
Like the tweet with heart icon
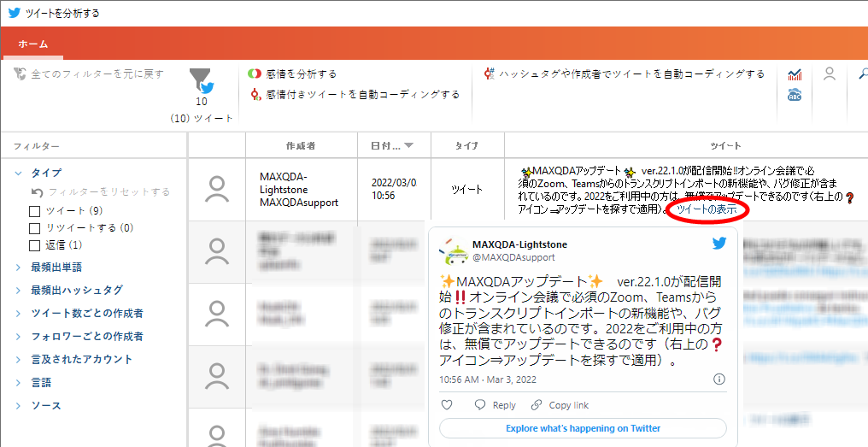[x=447, y=405]
